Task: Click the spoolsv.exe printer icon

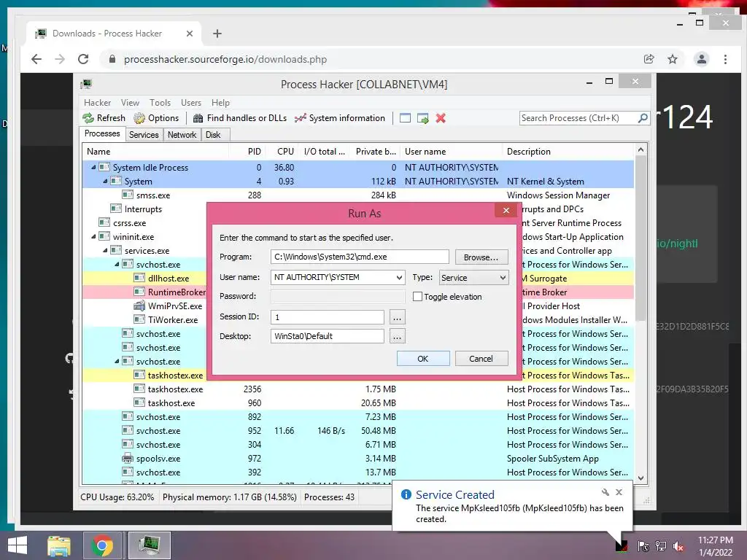Action: [127, 459]
